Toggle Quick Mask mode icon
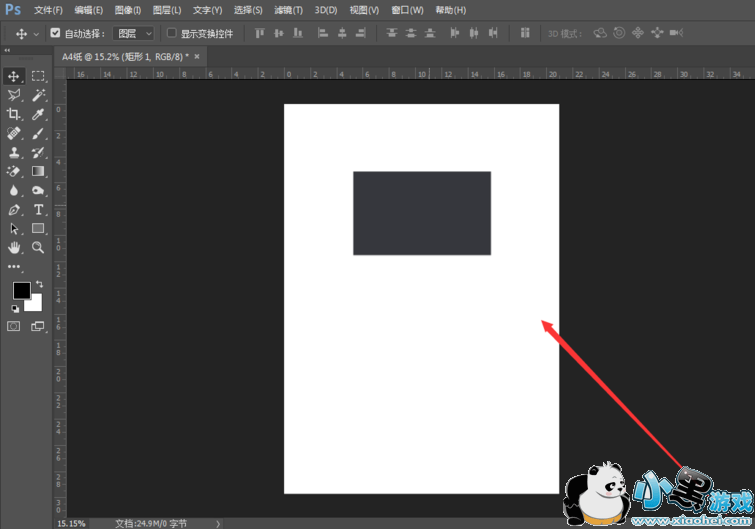Viewport: 755px width, 529px height. [x=14, y=326]
